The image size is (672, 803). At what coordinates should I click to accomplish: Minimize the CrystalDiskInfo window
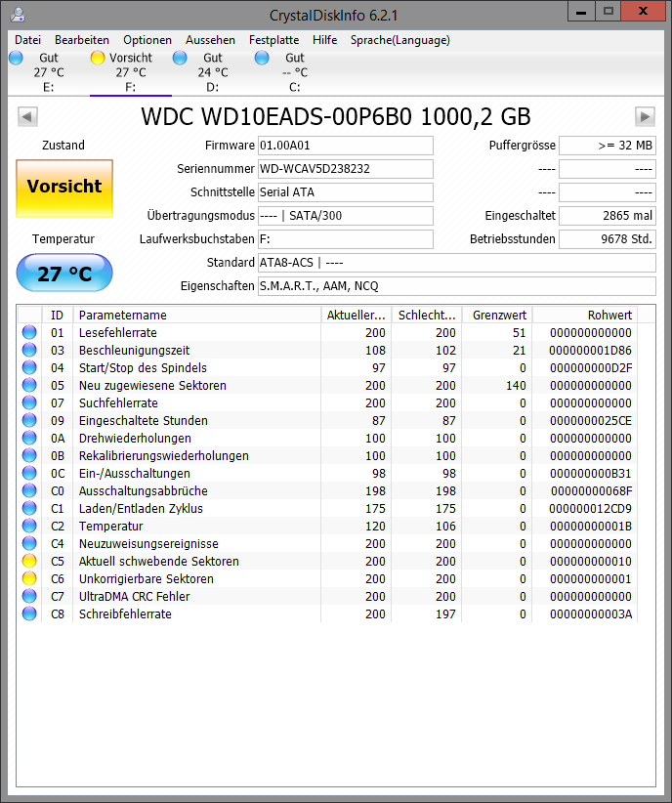point(581,12)
